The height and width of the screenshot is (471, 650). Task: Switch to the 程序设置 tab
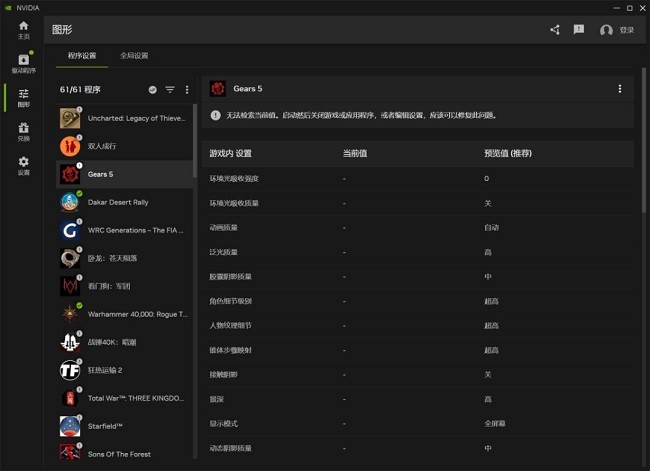82,56
